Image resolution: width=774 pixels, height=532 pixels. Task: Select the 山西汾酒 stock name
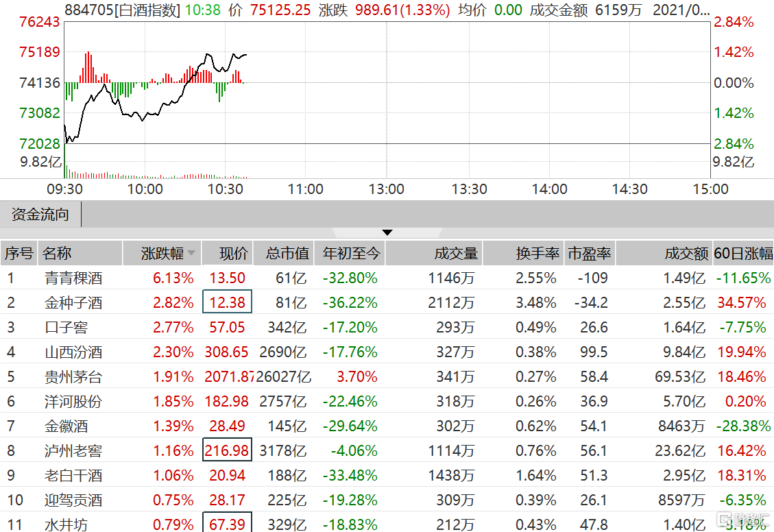tap(73, 352)
